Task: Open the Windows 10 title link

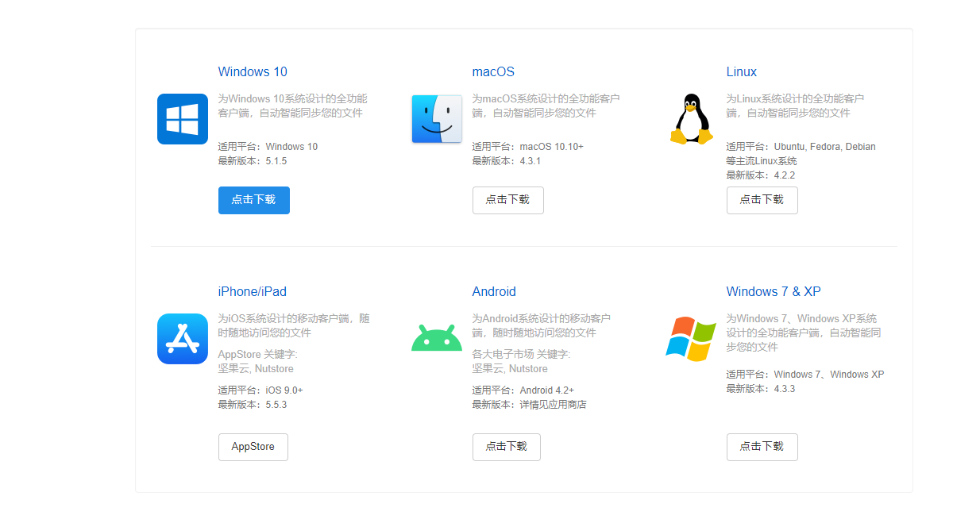Action: click(253, 71)
